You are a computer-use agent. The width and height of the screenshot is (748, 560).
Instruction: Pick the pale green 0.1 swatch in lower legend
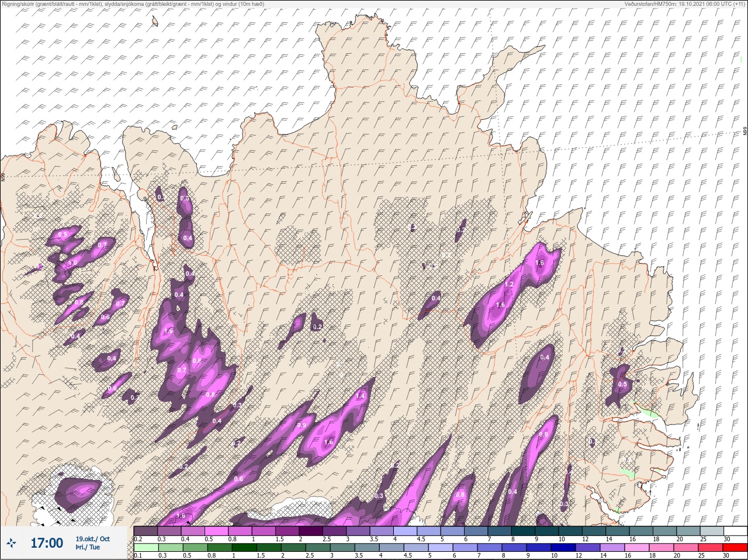pos(146,548)
